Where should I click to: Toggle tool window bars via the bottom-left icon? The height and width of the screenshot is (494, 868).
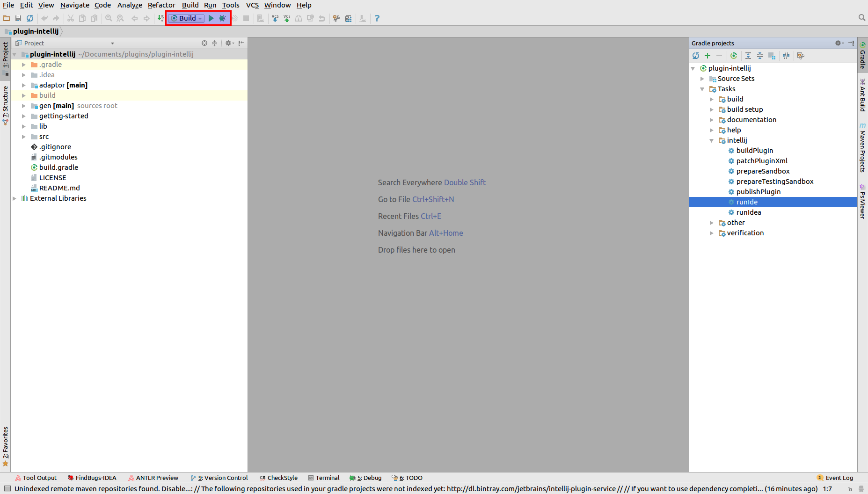(x=7, y=489)
